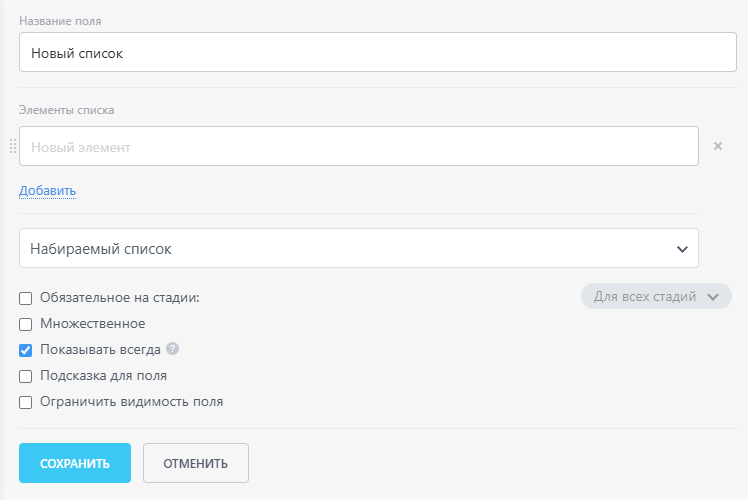Enable the "Обязательное на стадии" checkbox
The height and width of the screenshot is (500, 748).
(26, 298)
